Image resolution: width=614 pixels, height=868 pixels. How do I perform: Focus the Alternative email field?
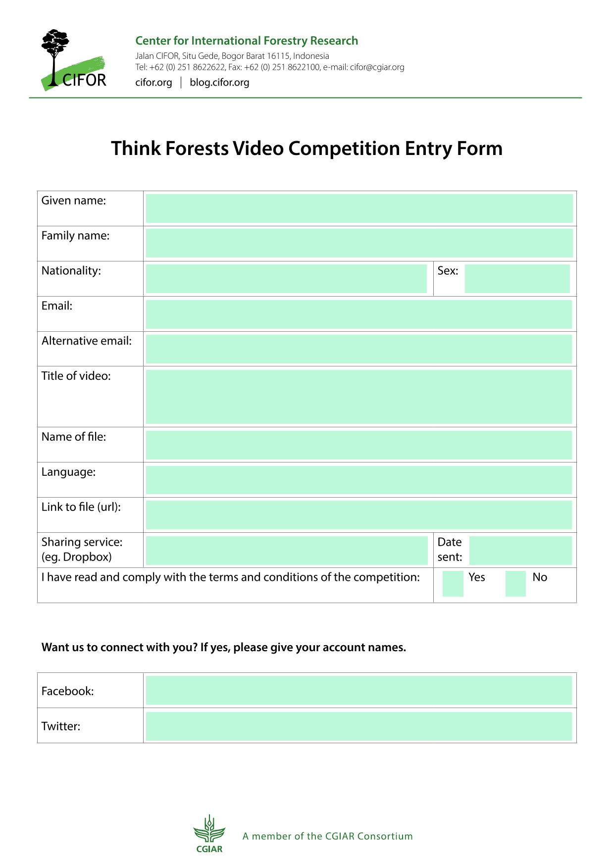[x=359, y=349]
